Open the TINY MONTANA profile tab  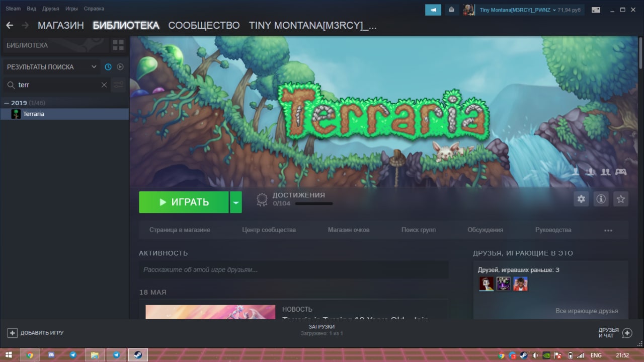312,25
